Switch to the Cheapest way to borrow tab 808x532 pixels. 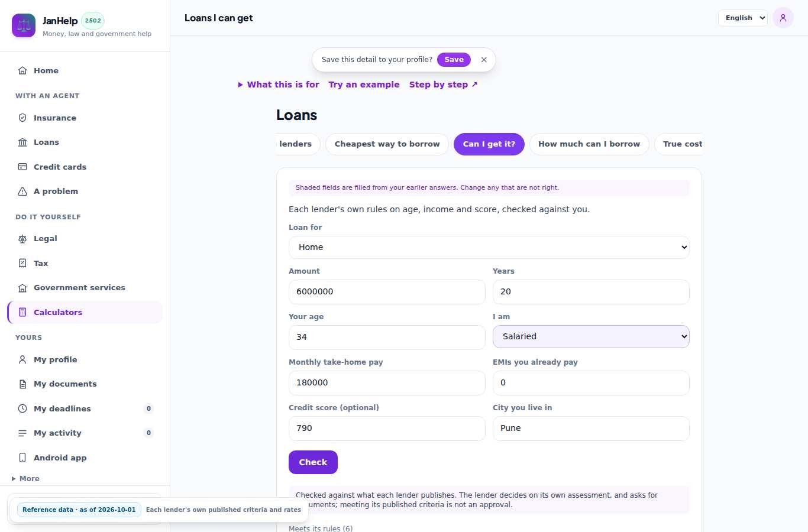pyautogui.click(x=387, y=144)
